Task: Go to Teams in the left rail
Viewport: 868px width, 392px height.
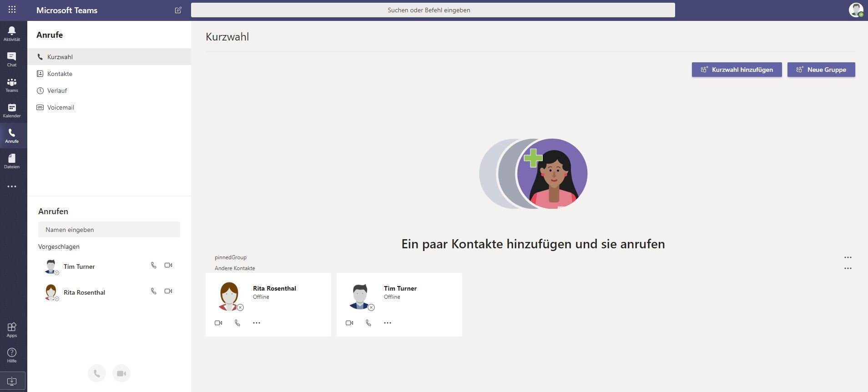Action: (x=12, y=85)
